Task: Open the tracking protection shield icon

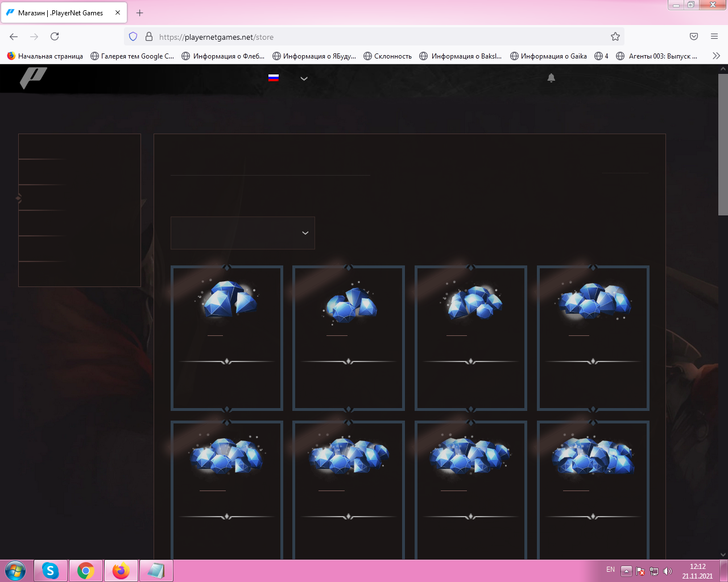Action: click(x=133, y=36)
